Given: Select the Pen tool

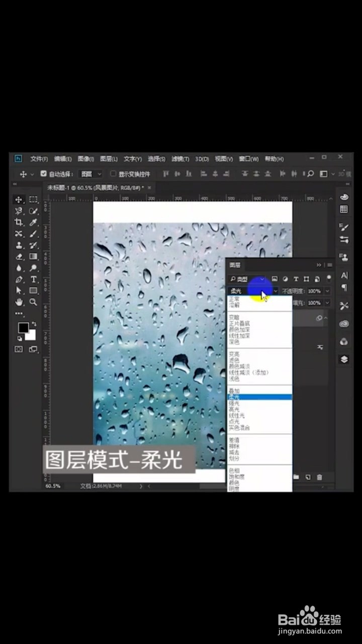Looking at the screenshot, I should click(x=19, y=279).
